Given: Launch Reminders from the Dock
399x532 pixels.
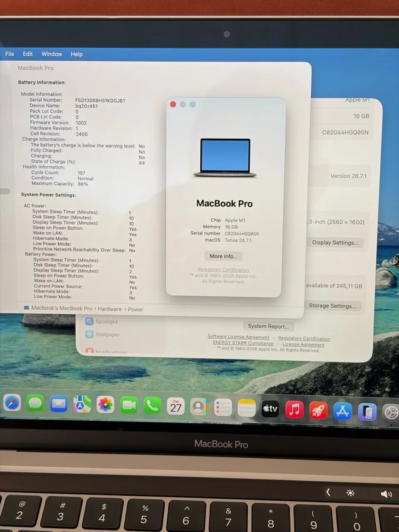Looking at the screenshot, I should coord(223,407).
